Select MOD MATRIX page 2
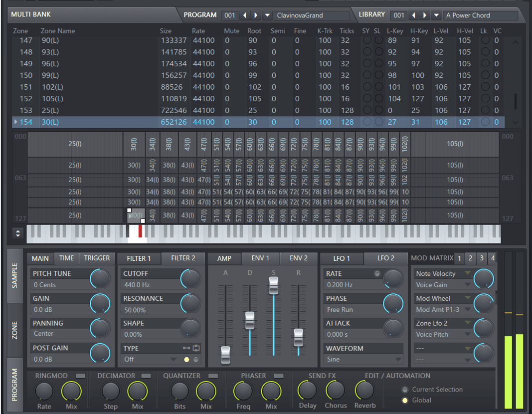The width and height of the screenshot is (532, 414). pyautogui.click(x=470, y=258)
